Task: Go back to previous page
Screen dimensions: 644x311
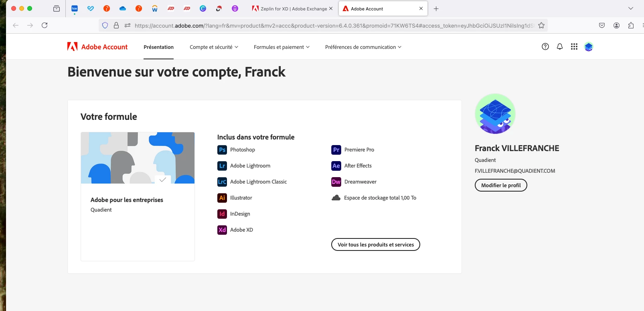Action: coord(16,25)
